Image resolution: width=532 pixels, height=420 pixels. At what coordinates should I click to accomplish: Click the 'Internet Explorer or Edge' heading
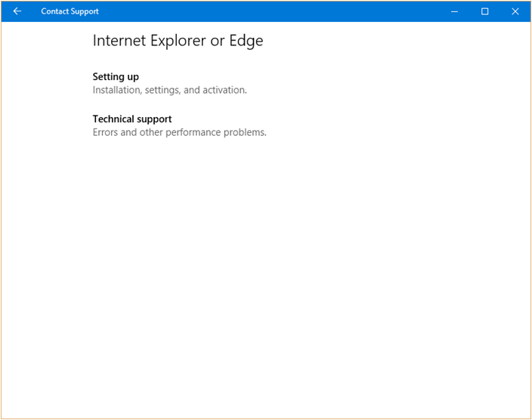tap(178, 41)
